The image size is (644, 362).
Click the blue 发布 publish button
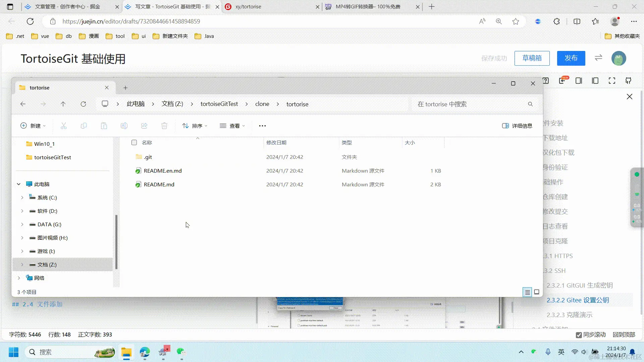pyautogui.click(x=571, y=58)
